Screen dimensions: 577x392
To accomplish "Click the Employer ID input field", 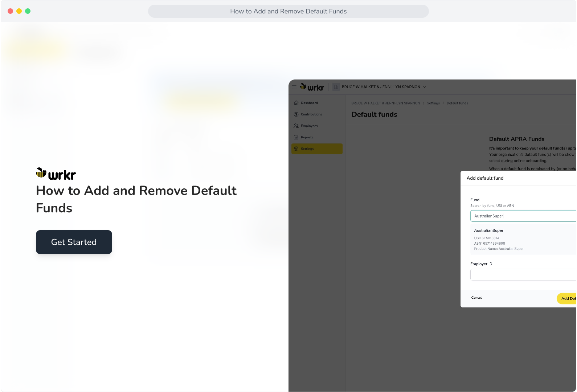I will coord(523,275).
